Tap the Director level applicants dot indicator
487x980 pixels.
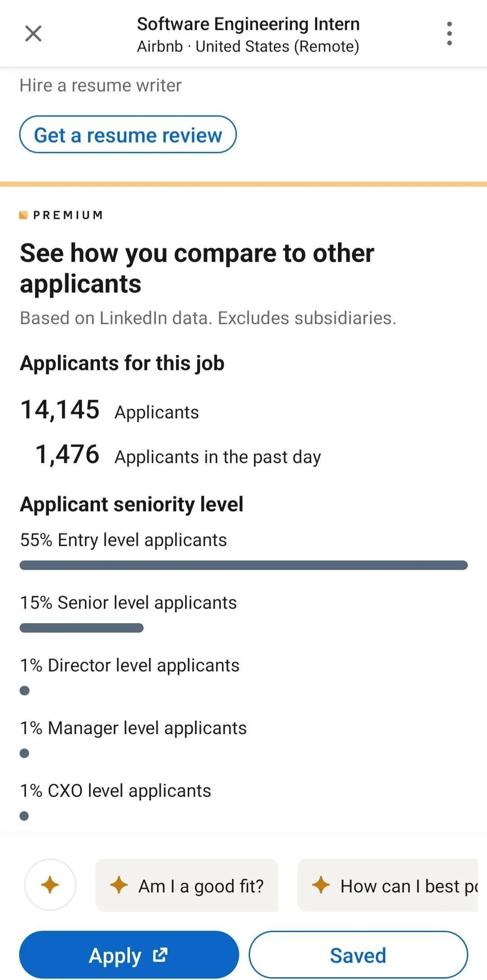[24, 691]
